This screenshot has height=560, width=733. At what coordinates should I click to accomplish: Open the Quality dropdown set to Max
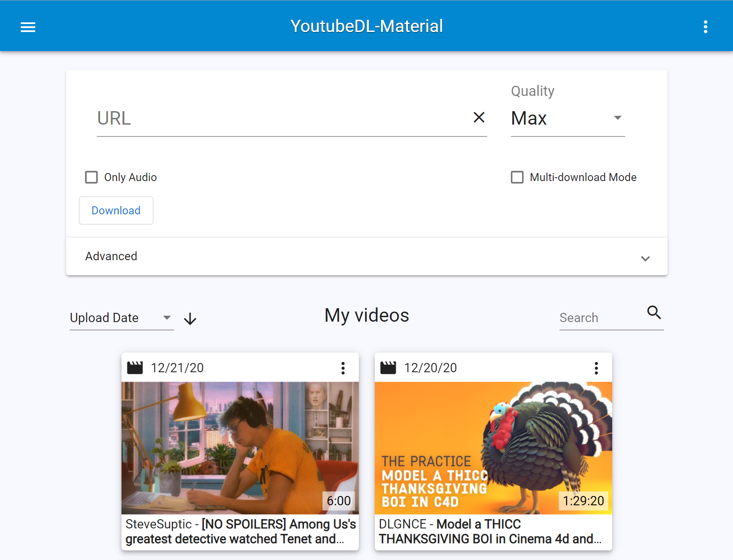point(568,118)
